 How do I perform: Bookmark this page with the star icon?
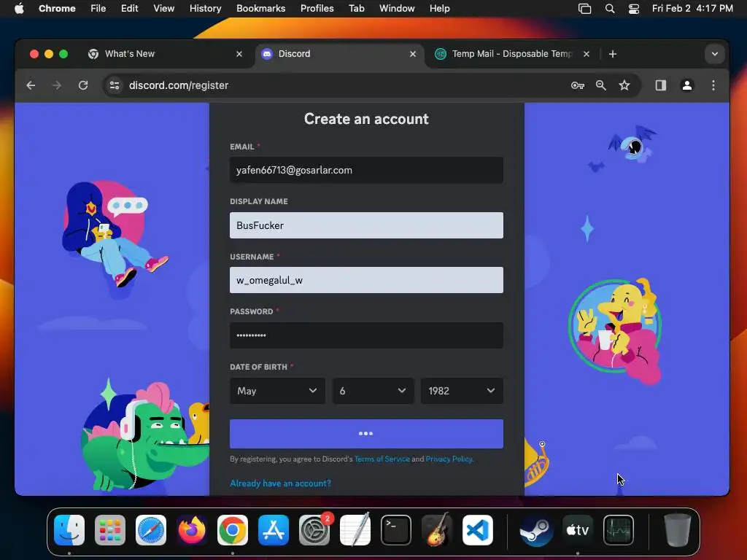click(x=624, y=85)
